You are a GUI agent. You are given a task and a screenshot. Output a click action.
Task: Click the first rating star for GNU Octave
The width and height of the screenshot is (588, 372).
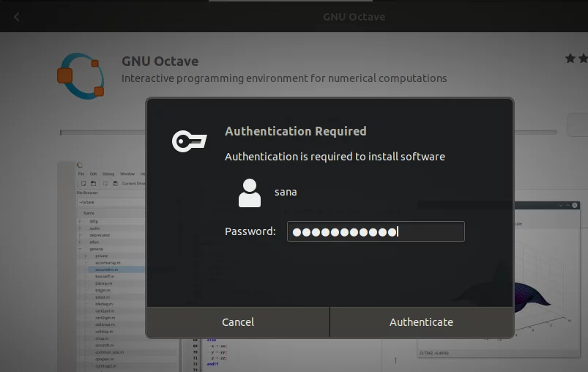(570, 59)
